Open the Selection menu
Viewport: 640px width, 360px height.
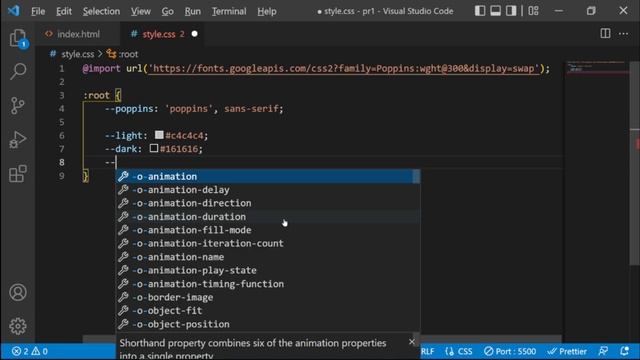(101, 11)
